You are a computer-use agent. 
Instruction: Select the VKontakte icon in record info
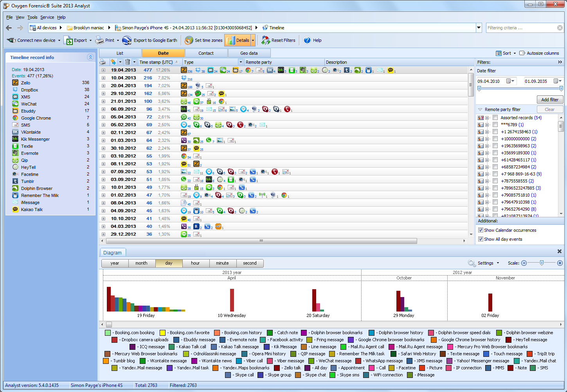coord(15,132)
